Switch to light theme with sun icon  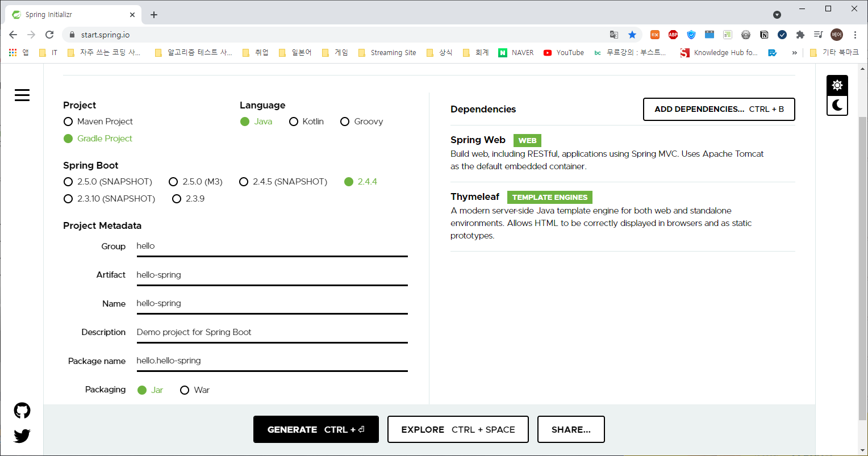(x=837, y=85)
